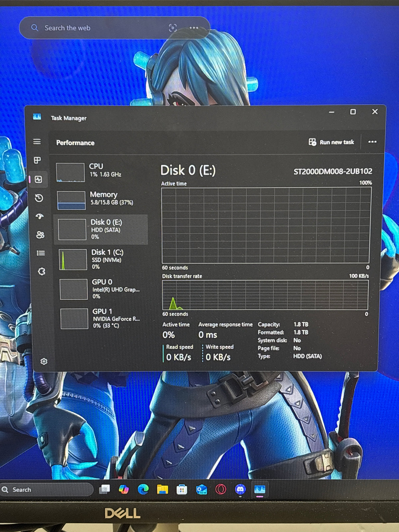Launch Microsoft Edge from the taskbar
This screenshot has height=532, width=399.
click(143, 489)
